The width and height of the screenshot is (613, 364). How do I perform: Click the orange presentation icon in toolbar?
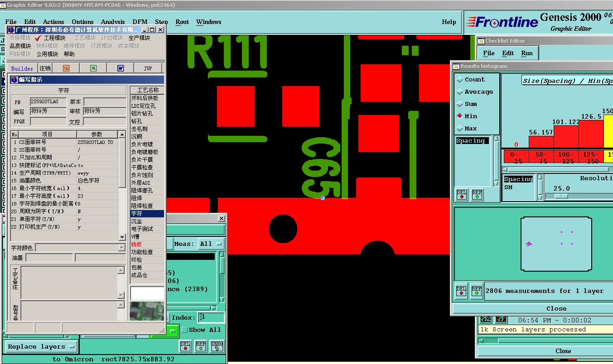(x=66, y=68)
